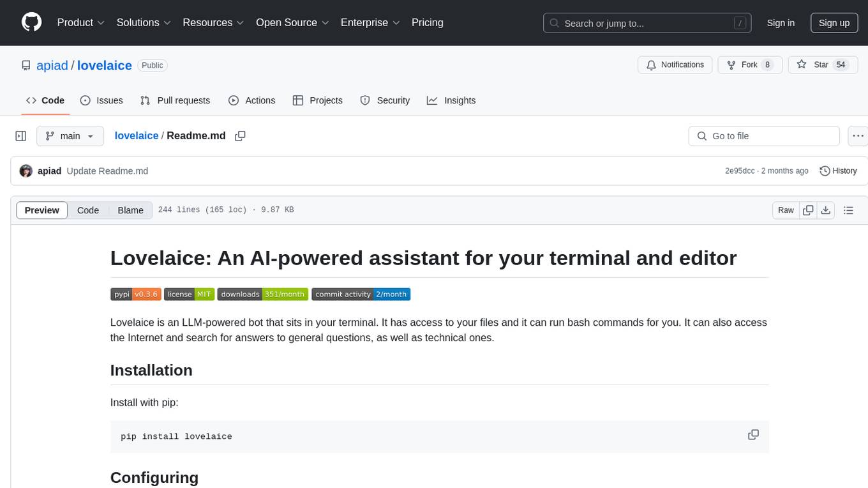Switch to the Insights tab
The height and width of the screenshot is (488, 868).
tap(451, 100)
